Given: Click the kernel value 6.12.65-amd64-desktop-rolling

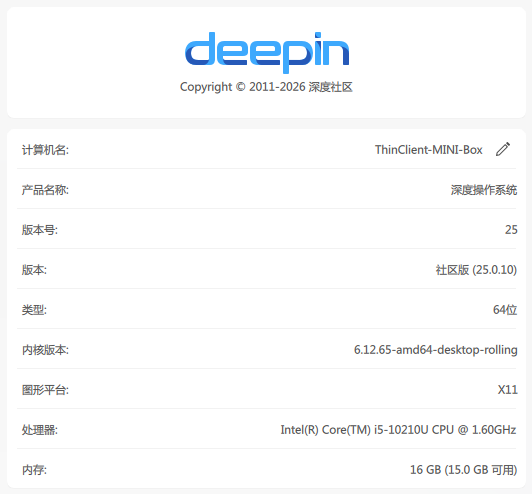Looking at the screenshot, I should click(x=436, y=350).
